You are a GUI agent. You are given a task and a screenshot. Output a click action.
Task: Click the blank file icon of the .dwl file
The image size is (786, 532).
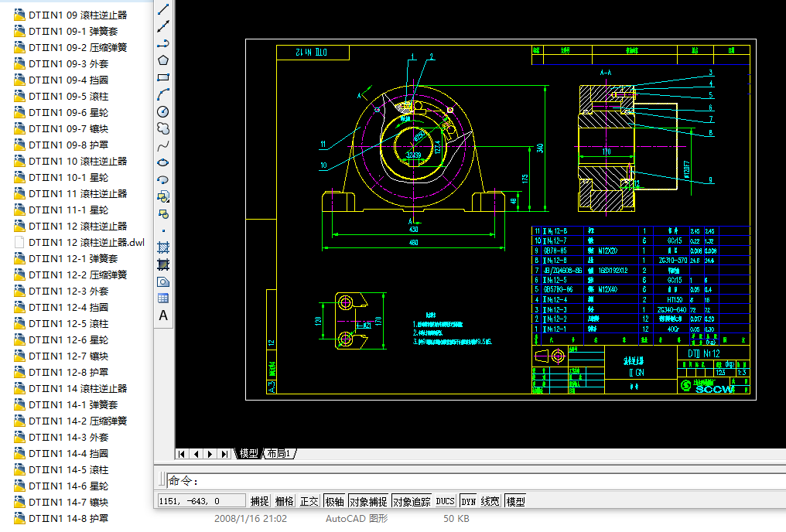point(19,243)
